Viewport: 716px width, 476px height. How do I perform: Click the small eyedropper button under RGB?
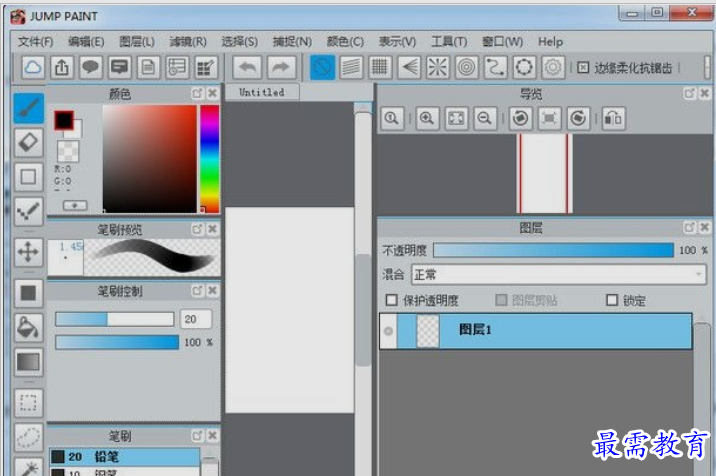[x=75, y=206]
